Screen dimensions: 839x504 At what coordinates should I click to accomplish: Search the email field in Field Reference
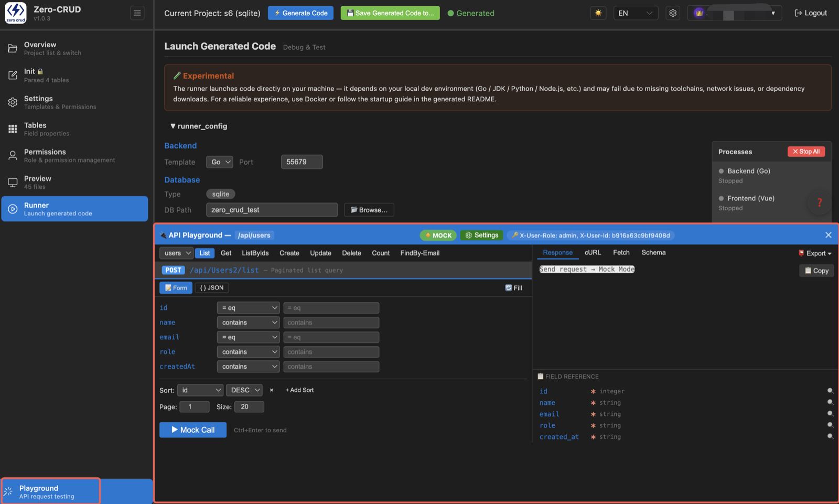pyautogui.click(x=830, y=414)
